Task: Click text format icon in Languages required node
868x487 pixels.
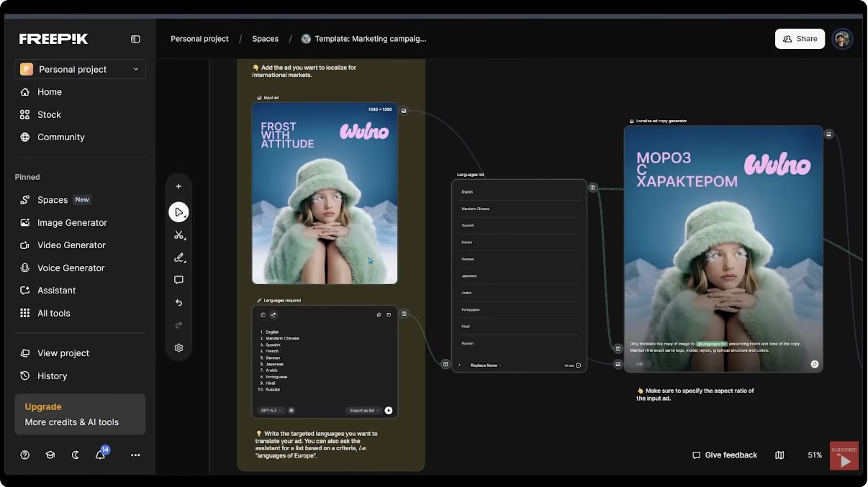Action: pos(263,314)
